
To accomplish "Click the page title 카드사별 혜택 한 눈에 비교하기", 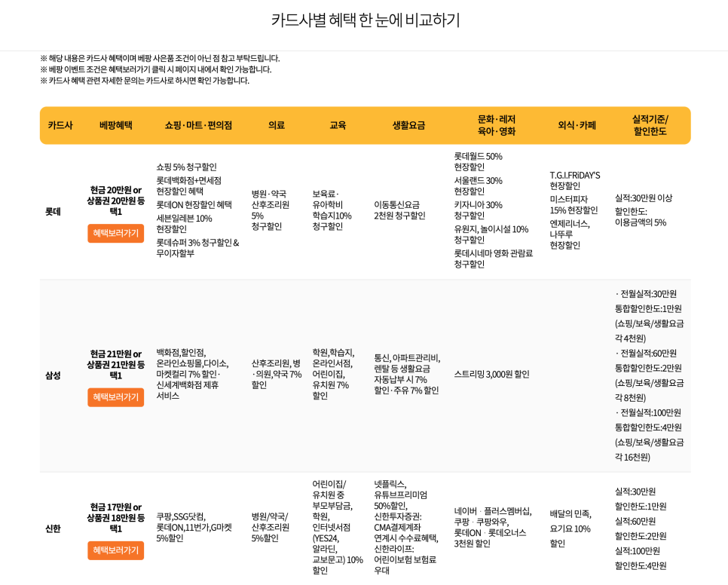I will coord(366,20).
